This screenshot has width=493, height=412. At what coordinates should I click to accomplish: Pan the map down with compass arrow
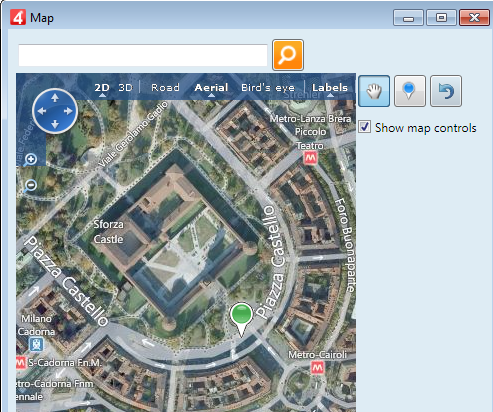55,125
